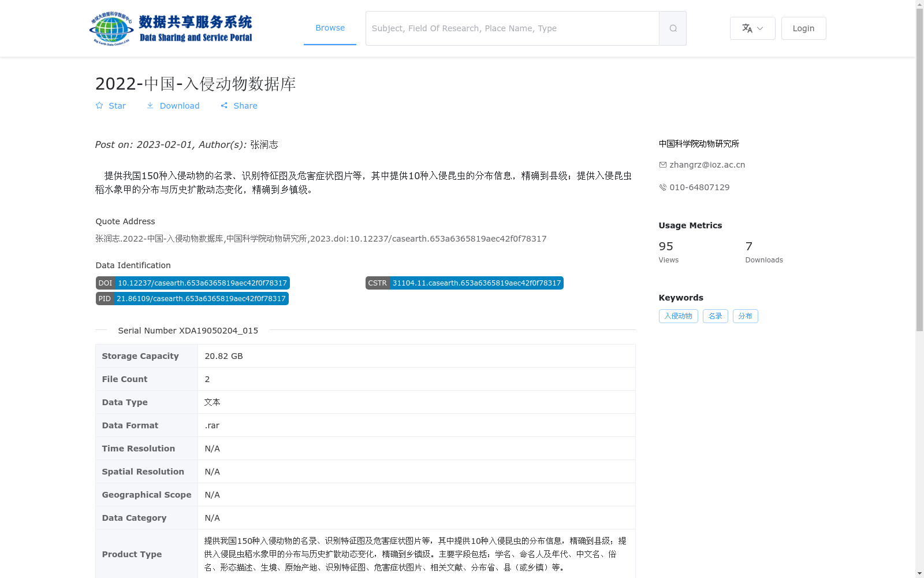Click the Data Sharing portal logo
The image size is (924, 578).
171,28
